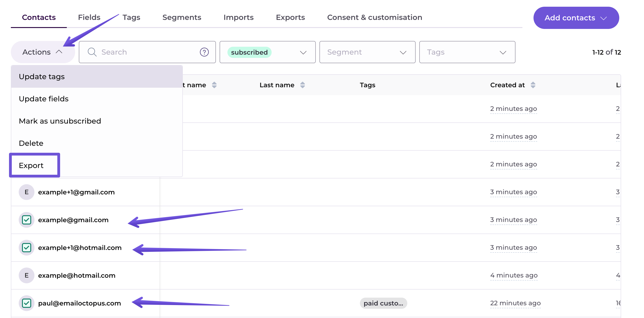Click avatar of example+1@gmail.com contact
Screen dimensions: 644x318
(27, 192)
